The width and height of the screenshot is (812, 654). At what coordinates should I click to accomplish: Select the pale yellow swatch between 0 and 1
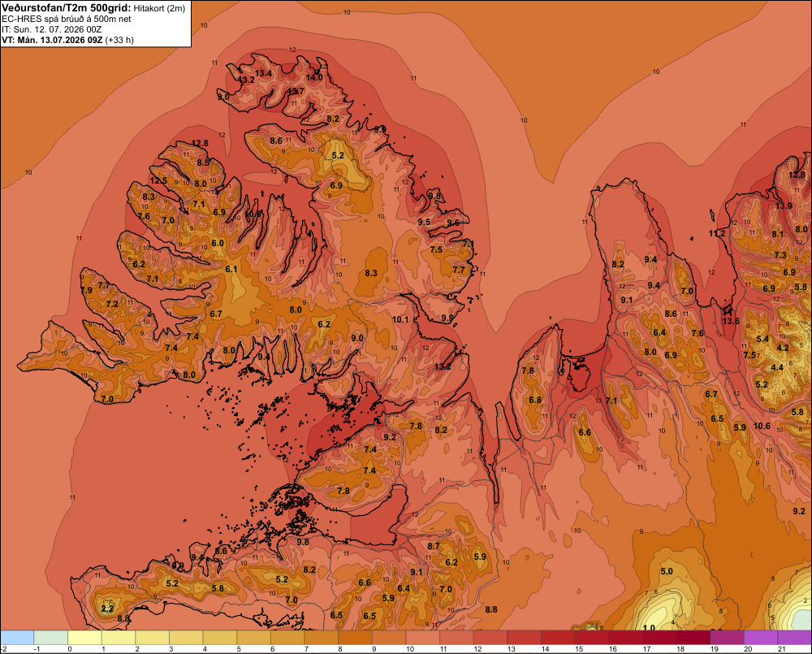84,637
